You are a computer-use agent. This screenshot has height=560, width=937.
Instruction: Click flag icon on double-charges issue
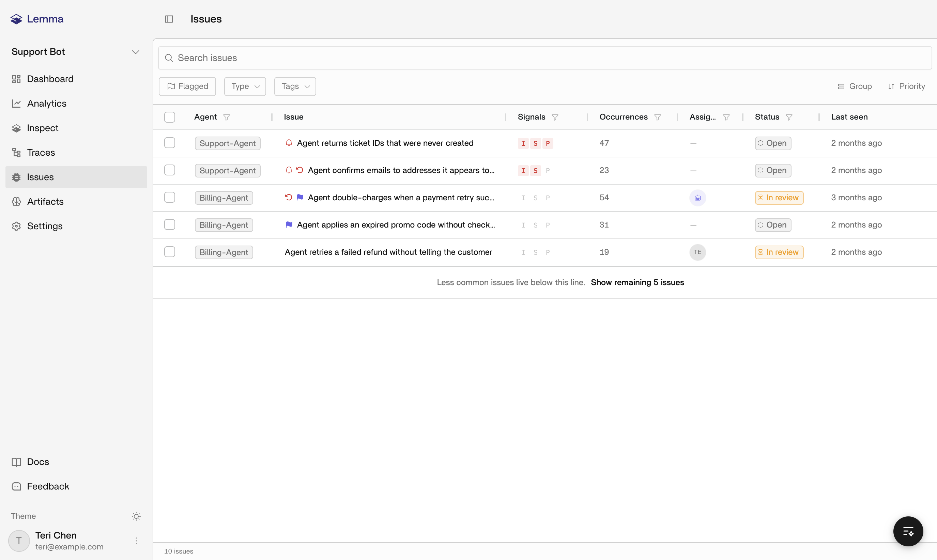tap(300, 197)
